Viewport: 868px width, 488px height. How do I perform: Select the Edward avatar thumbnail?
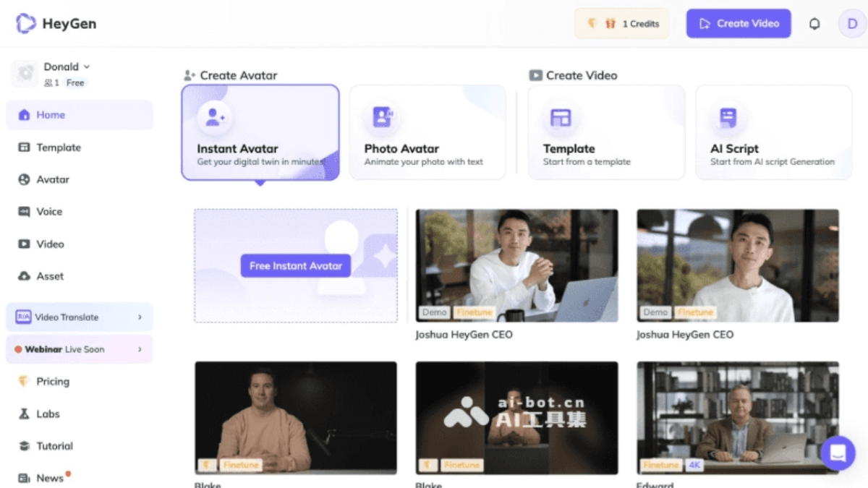737,417
